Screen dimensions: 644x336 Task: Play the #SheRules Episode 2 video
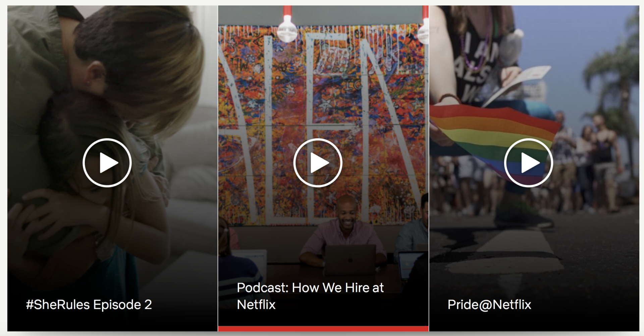coord(107,163)
